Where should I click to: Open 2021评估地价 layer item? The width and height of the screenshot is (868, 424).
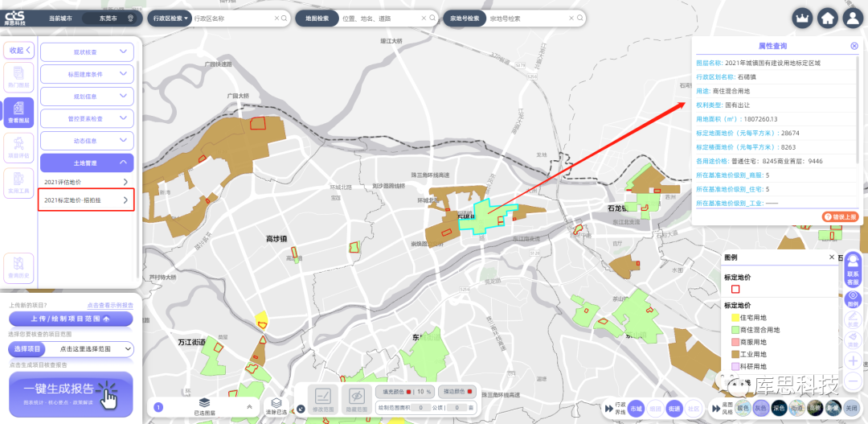86,182
